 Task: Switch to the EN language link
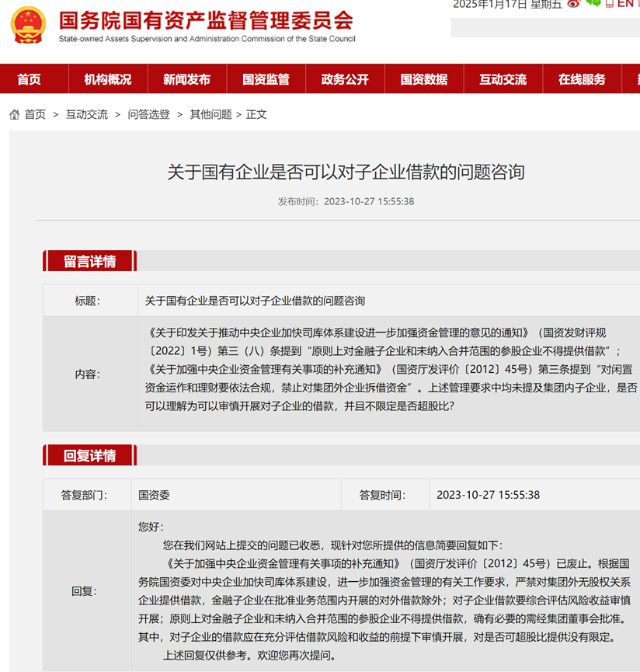(625, 4)
